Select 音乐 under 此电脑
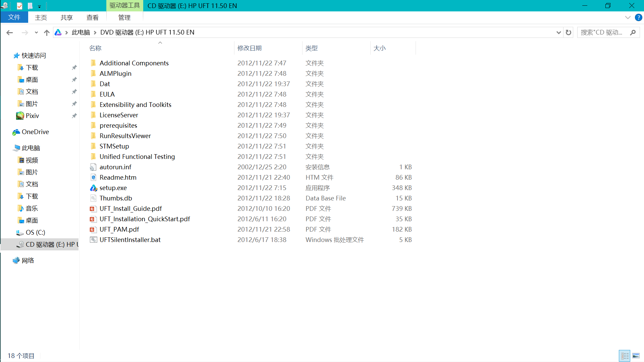 coord(32,208)
